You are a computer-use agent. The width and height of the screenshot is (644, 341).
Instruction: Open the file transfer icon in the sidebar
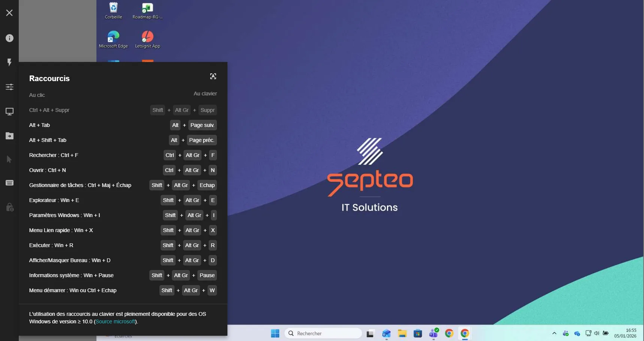point(9,136)
